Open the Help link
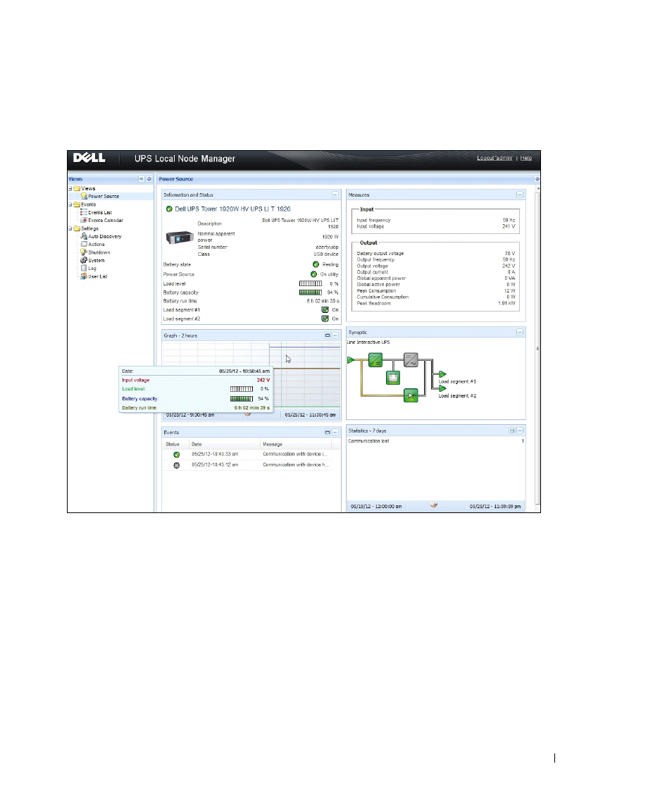Viewport: 672px width, 807px height. [x=526, y=158]
